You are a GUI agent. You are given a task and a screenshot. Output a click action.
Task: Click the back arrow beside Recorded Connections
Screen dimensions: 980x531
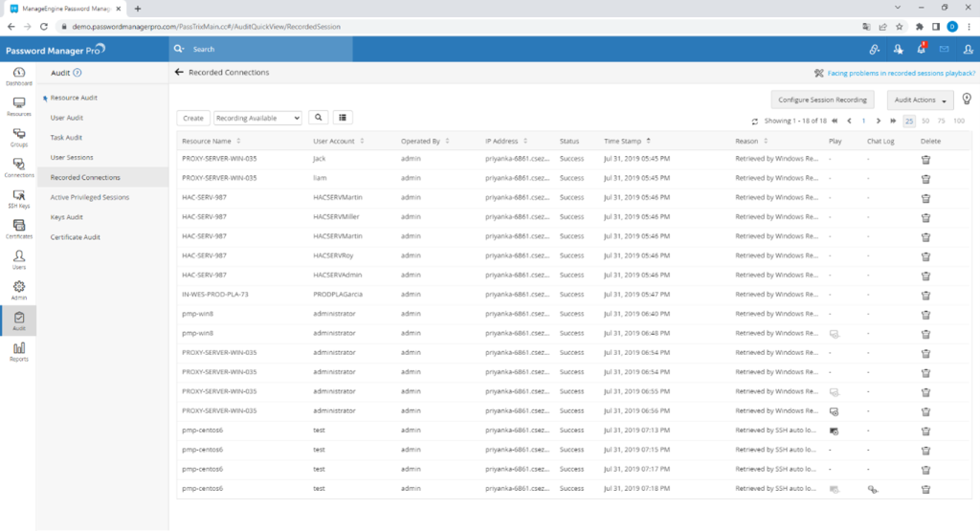[x=179, y=73]
